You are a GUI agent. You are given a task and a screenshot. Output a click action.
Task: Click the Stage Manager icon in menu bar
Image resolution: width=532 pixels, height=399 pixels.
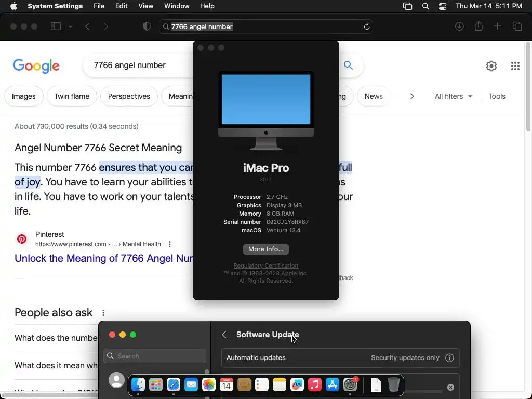(x=407, y=6)
